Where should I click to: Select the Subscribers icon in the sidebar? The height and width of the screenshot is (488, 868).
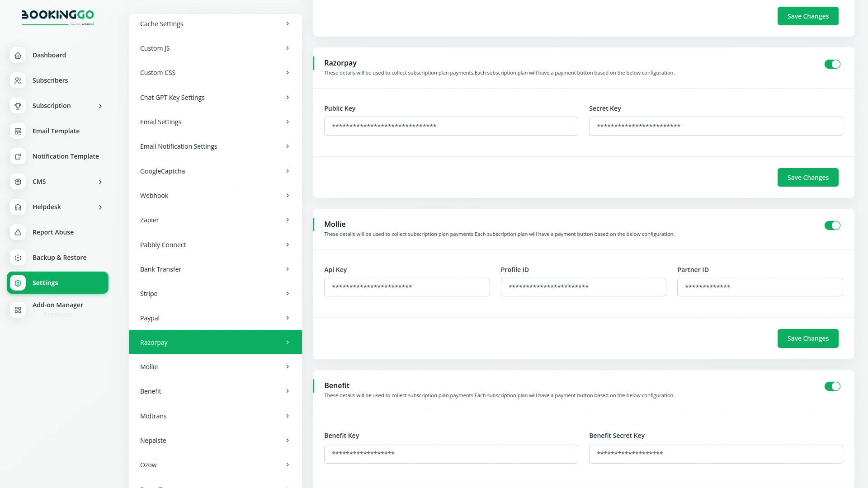18,80
